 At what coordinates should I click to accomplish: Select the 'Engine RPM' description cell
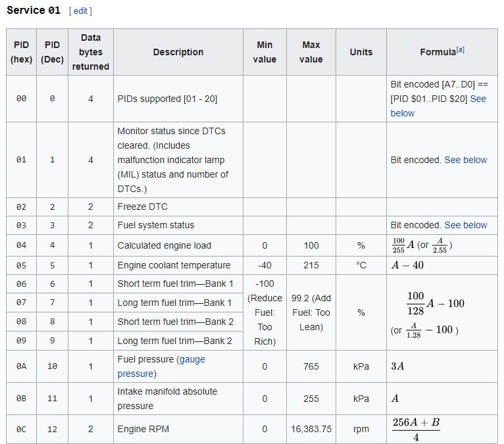pos(143,429)
